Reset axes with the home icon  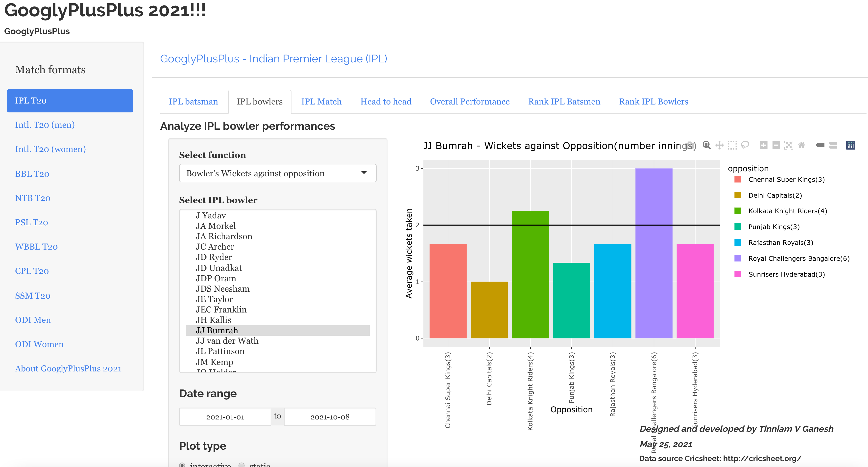(801, 145)
